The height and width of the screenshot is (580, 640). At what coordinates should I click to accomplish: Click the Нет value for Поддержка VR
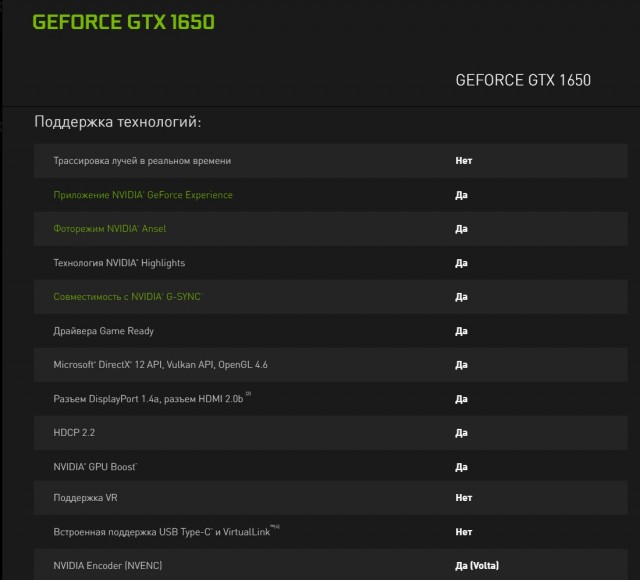click(x=464, y=498)
